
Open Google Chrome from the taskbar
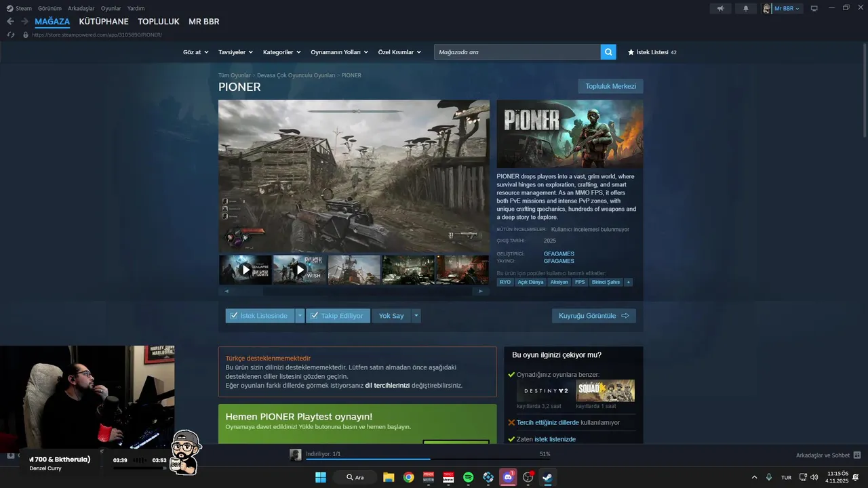(408, 477)
